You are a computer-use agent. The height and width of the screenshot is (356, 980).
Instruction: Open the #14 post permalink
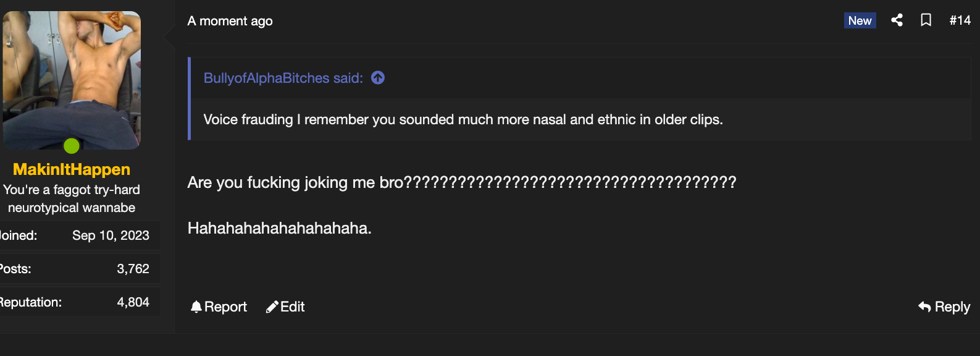pos(960,20)
